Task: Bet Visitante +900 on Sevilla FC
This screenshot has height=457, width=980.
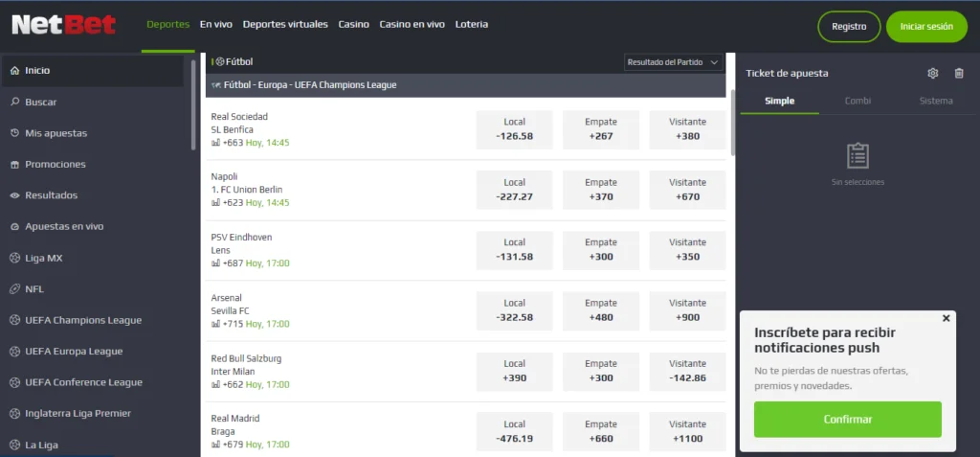Action: click(687, 311)
